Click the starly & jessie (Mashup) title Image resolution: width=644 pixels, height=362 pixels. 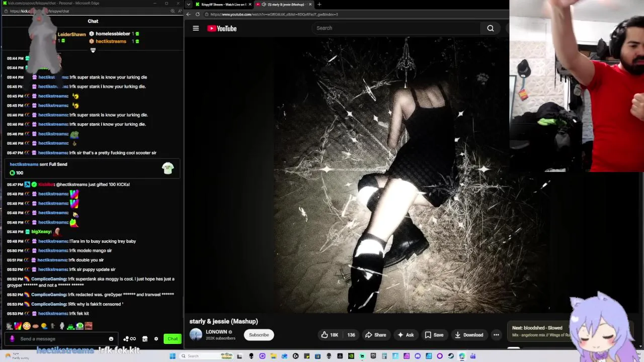(223, 321)
